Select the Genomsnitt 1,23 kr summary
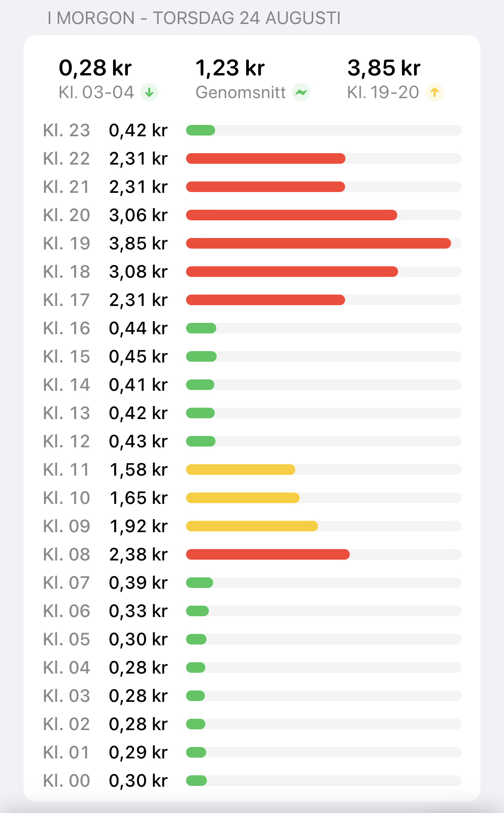This screenshot has height=813, width=504. point(253,79)
